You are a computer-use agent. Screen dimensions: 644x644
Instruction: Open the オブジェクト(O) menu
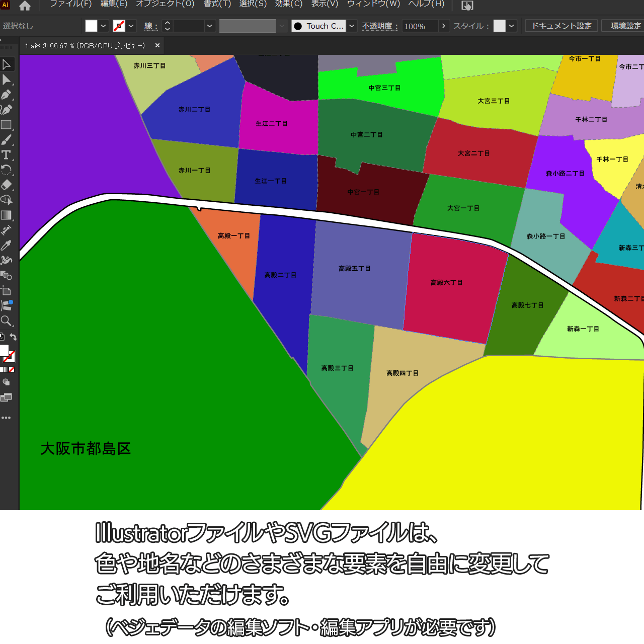(x=165, y=4)
